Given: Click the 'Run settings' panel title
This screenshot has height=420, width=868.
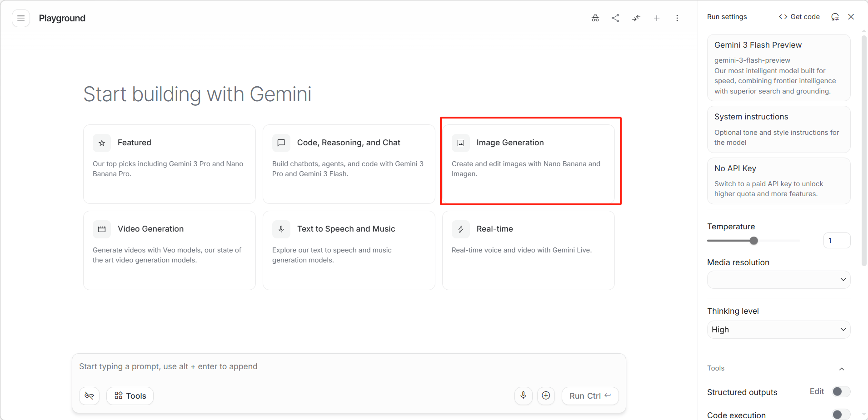Looking at the screenshot, I should pos(727,17).
